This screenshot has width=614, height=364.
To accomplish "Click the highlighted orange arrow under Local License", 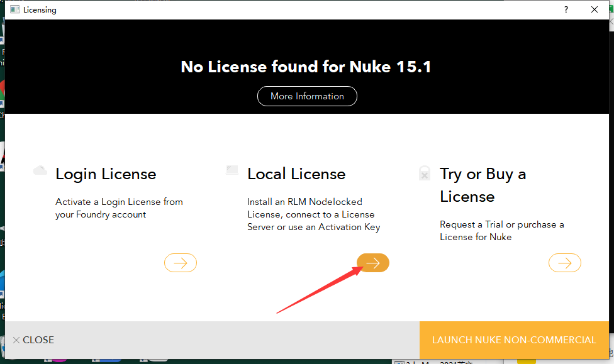I will [x=373, y=263].
